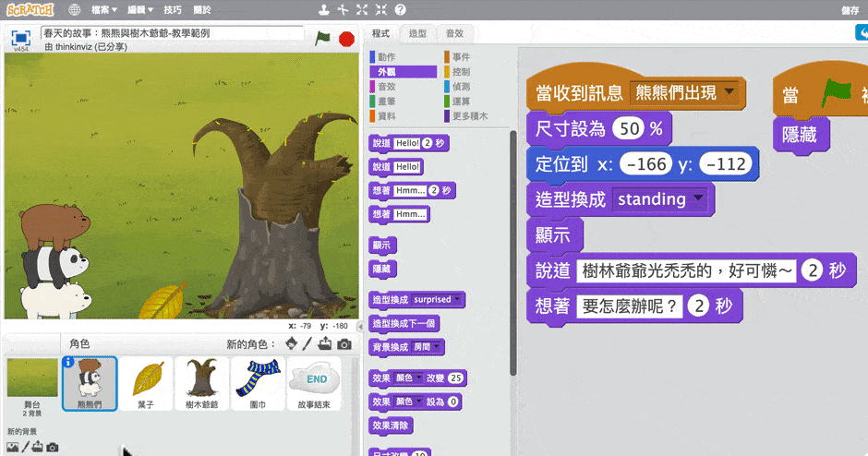
Task: Open message dropdown on 當收到訊息 block
Action: tap(729, 92)
